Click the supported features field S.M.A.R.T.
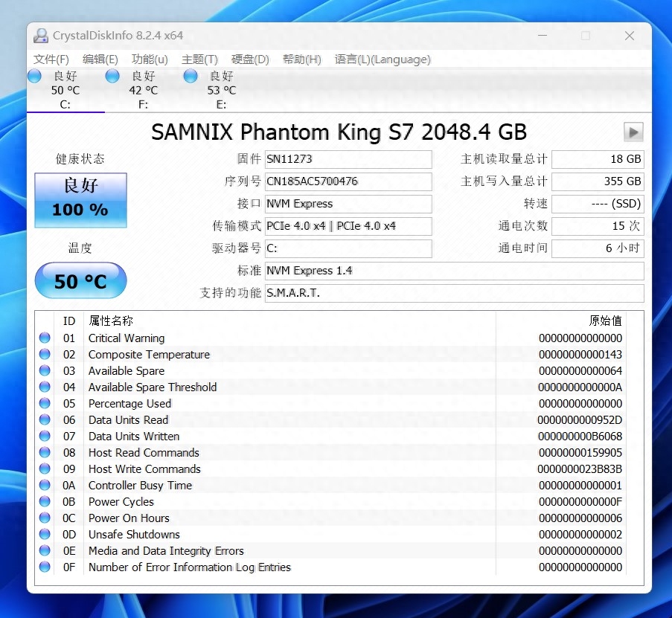This screenshot has width=672, height=618. [454, 293]
